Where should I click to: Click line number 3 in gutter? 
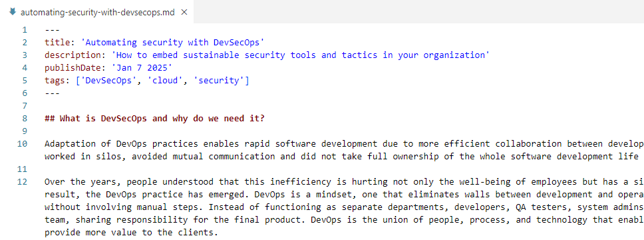25,55
